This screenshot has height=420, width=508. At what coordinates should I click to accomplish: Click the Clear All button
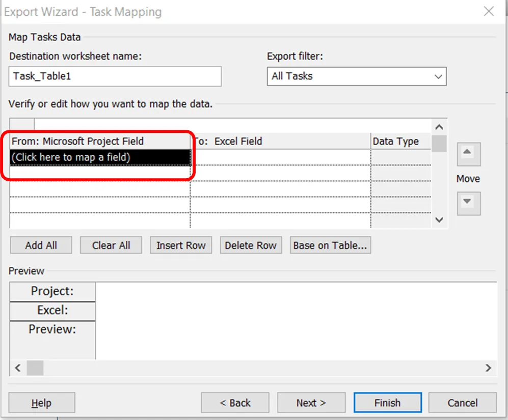click(x=111, y=245)
